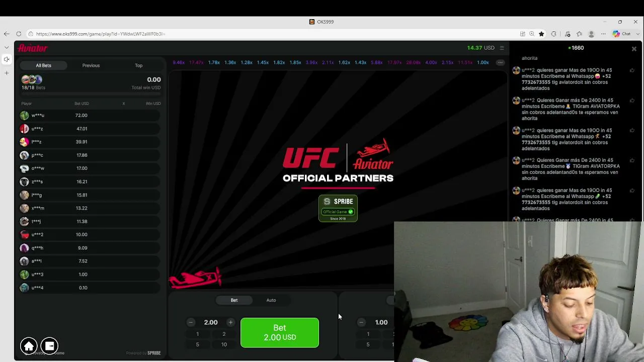Select player u***4 avatar
This screenshot has height=362, width=644.
click(x=24, y=288)
